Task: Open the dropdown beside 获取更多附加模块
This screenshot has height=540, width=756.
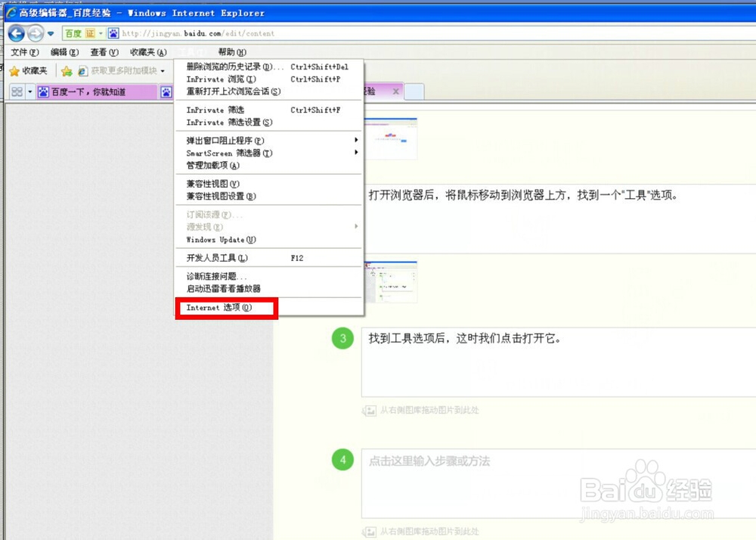Action: [161, 71]
